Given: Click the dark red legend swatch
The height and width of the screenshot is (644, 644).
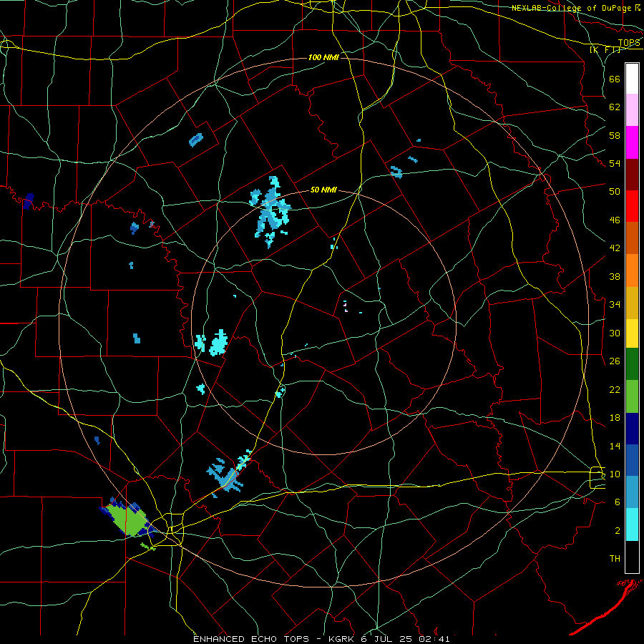Looking at the screenshot, I should (632, 174).
